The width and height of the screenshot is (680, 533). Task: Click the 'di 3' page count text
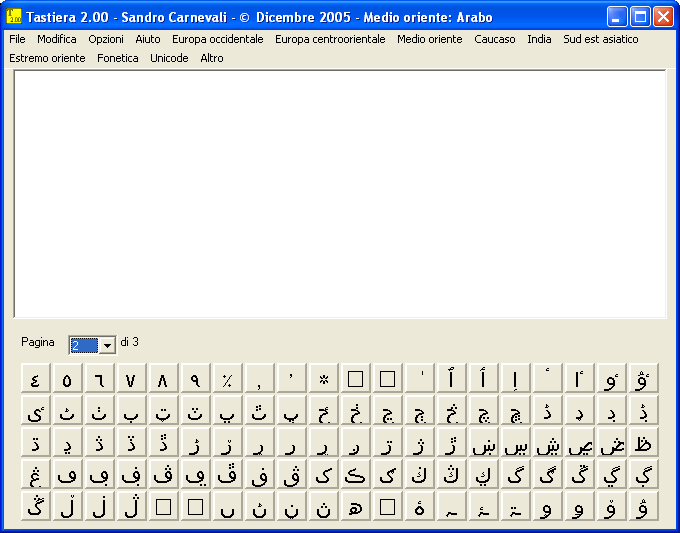(130, 342)
